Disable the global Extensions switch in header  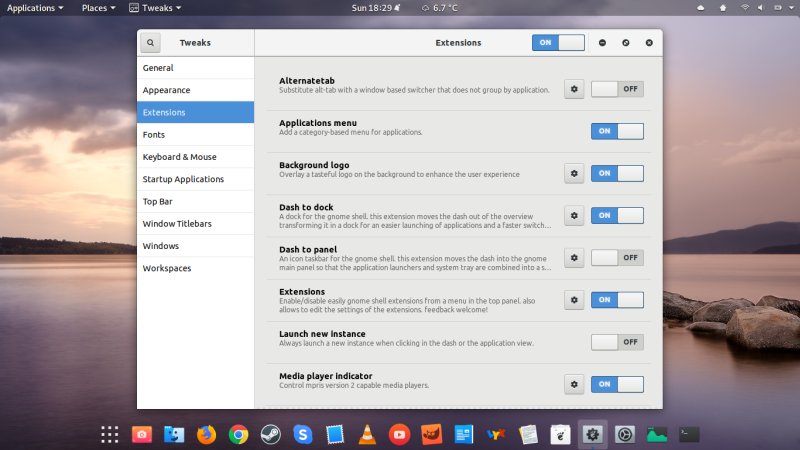558,43
